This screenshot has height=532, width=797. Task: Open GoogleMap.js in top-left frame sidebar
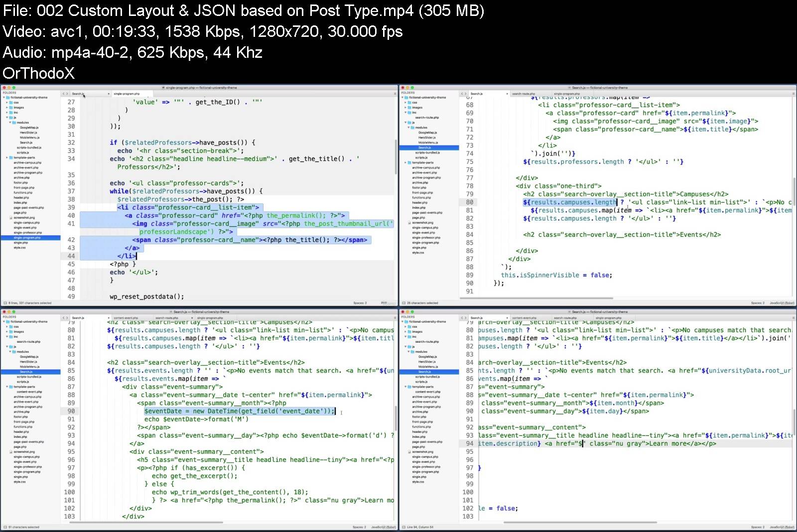(x=29, y=128)
